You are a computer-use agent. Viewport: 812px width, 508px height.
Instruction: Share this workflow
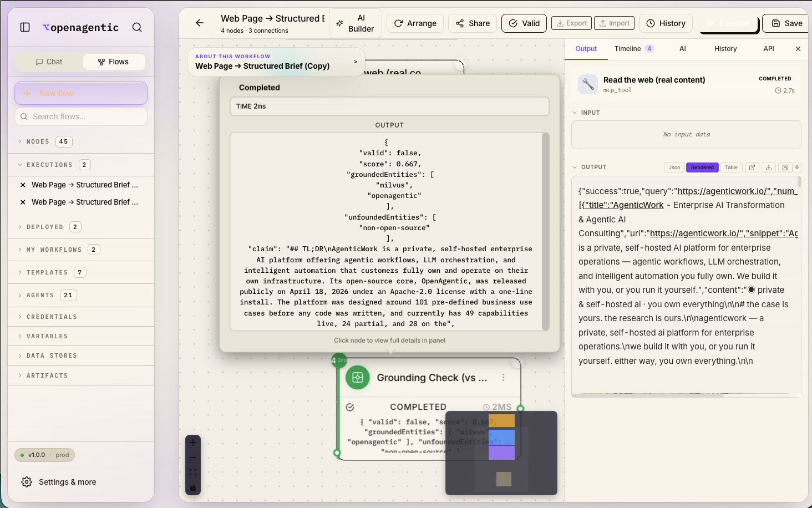pyautogui.click(x=473, y=23)
